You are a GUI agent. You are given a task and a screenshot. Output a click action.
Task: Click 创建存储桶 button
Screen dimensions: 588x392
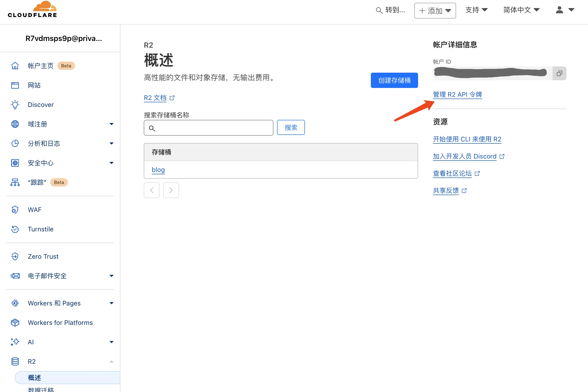[394, 80]
